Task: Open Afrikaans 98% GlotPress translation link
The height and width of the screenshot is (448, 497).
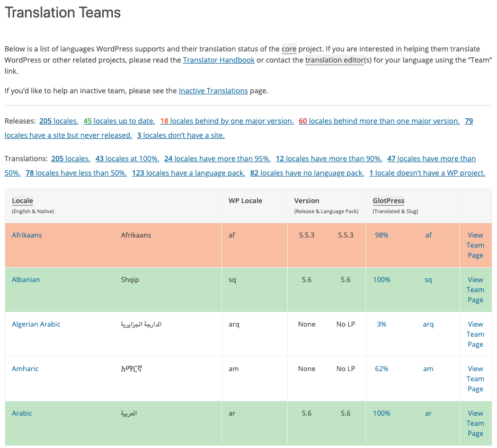Action: point(381,235)
